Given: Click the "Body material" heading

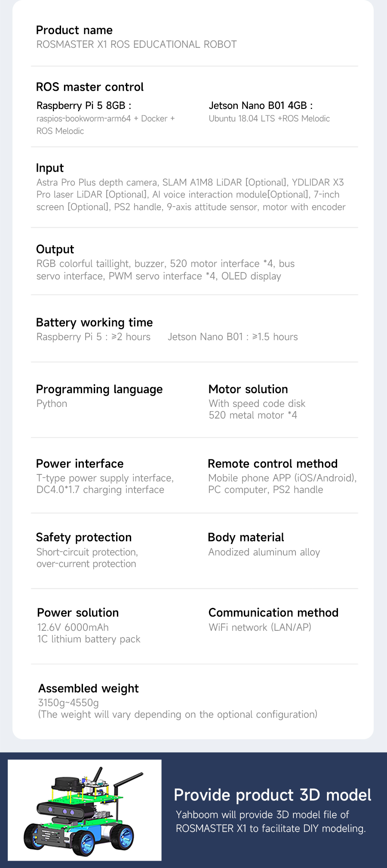Looking at the screenshot, I should (246, 537).
